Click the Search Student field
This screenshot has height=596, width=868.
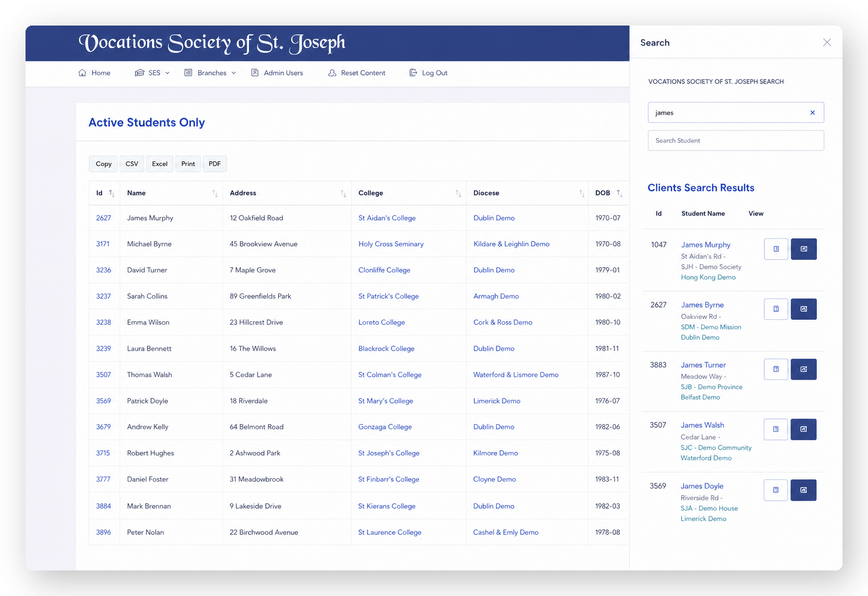click(736, 140)
